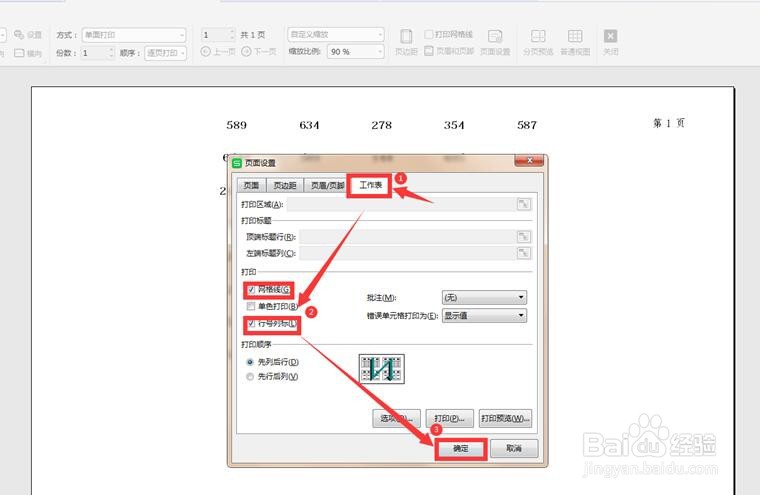Image resolution: width=760 pixels, height=495 pixels.
Task: Toggle the print gridlines (打印网格线) toolbar checkbox
Action: click(429, 34)
